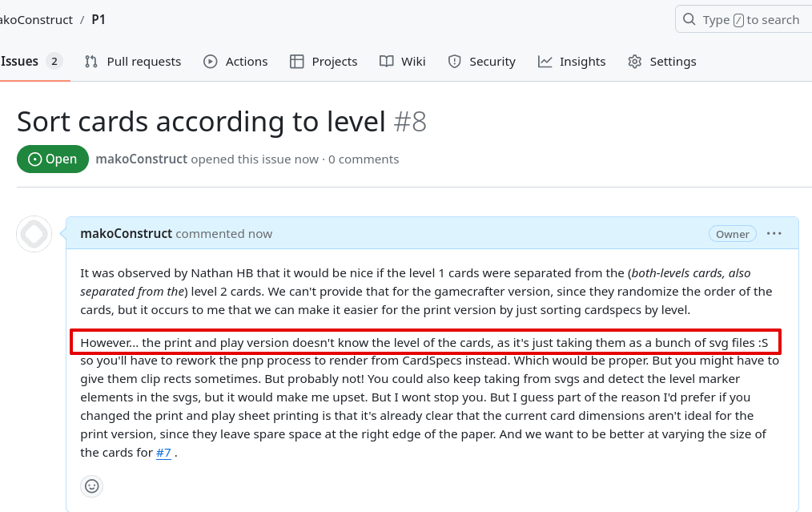Open makoConstruct profile in comment header

126,234
